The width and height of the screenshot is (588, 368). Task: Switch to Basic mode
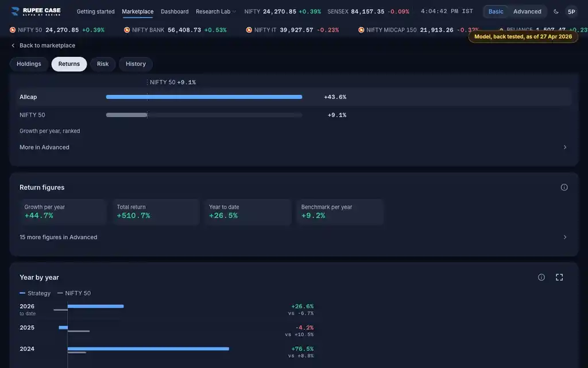pos(496,11)
